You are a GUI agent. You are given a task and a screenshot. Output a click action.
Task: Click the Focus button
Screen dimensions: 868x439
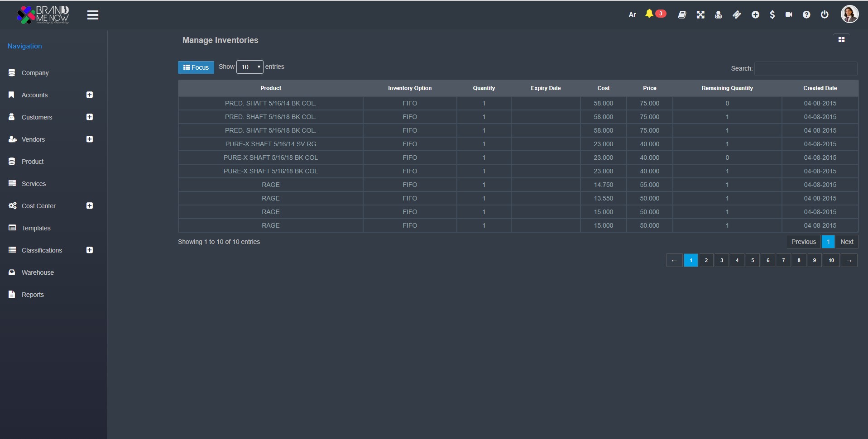click(196, 67)
